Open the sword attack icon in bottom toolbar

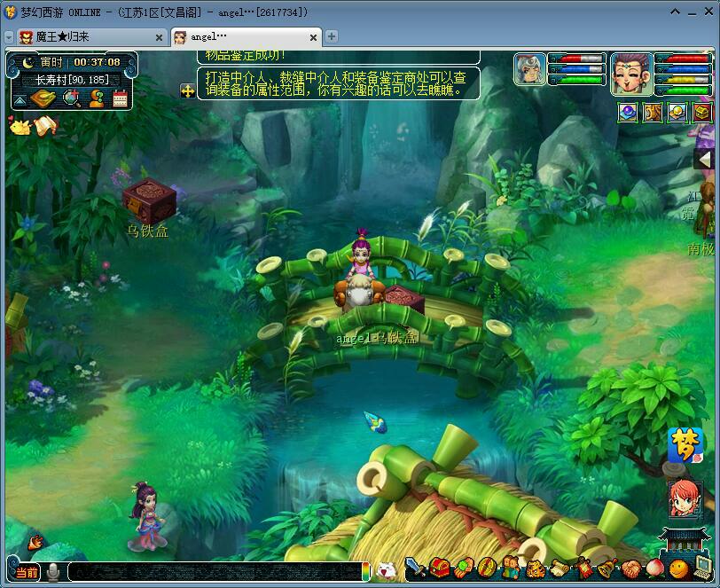pos(415,568)
